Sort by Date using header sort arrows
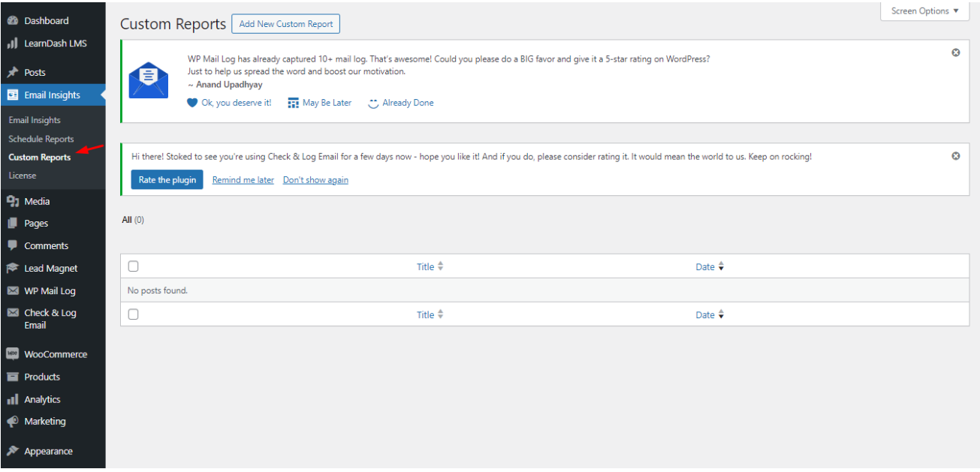Screen dimensions: 980x472 [x=721, y=266]
